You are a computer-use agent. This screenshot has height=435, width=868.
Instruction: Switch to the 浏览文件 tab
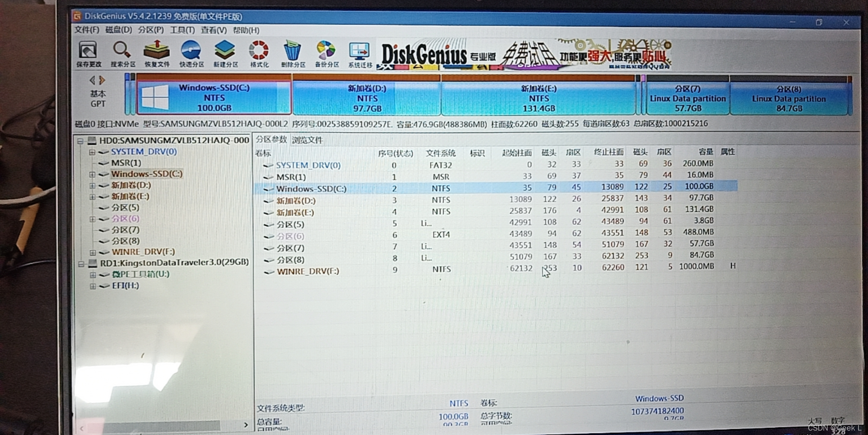(307, 140)
